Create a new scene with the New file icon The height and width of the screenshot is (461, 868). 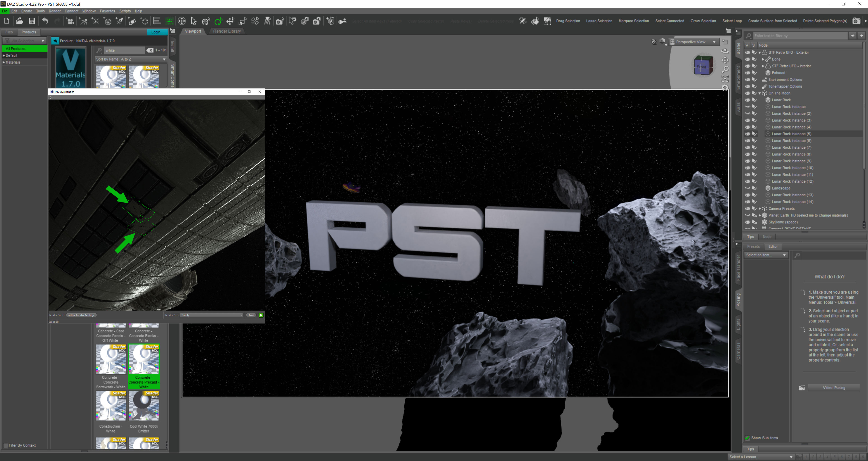coord(7,21)
